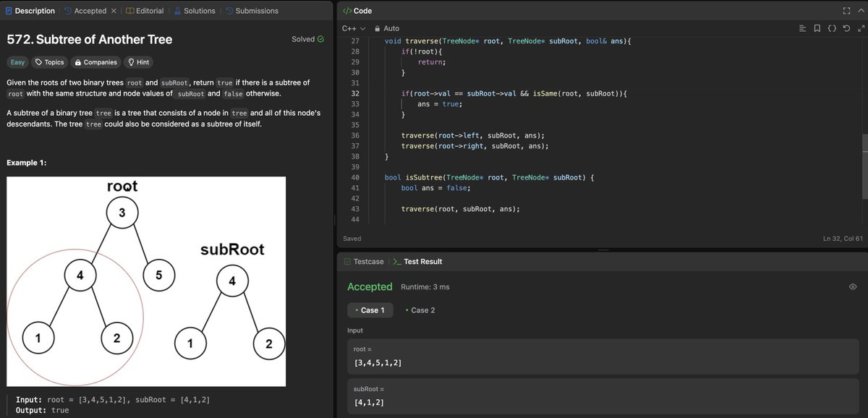Click 'ans = true;' on line 33
This screenshot has height=418, width=868.
[440, 104]
